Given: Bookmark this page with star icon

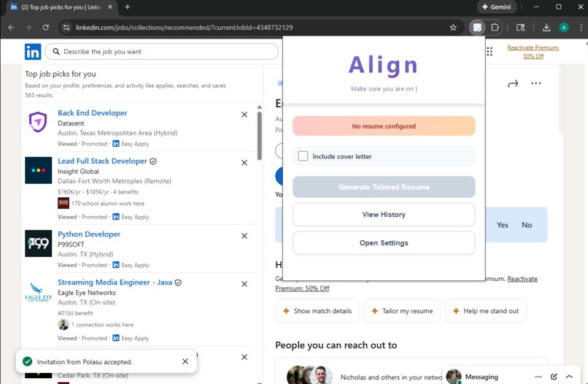Looking at the screenshot, I should 453,28.
